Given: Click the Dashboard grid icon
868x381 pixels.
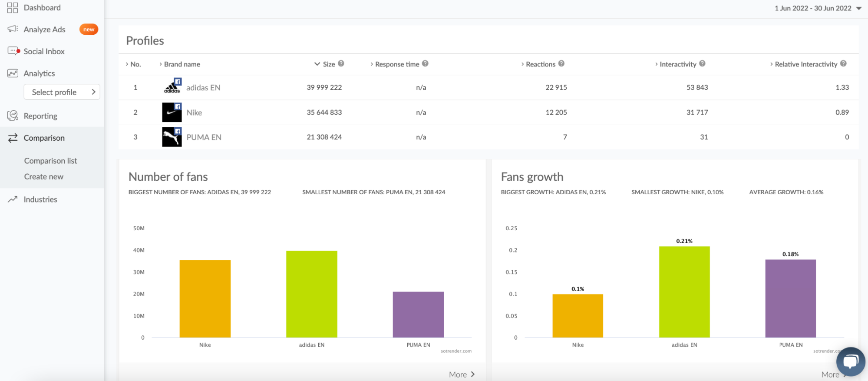Looking at the screenshot, I should point(12,7).
